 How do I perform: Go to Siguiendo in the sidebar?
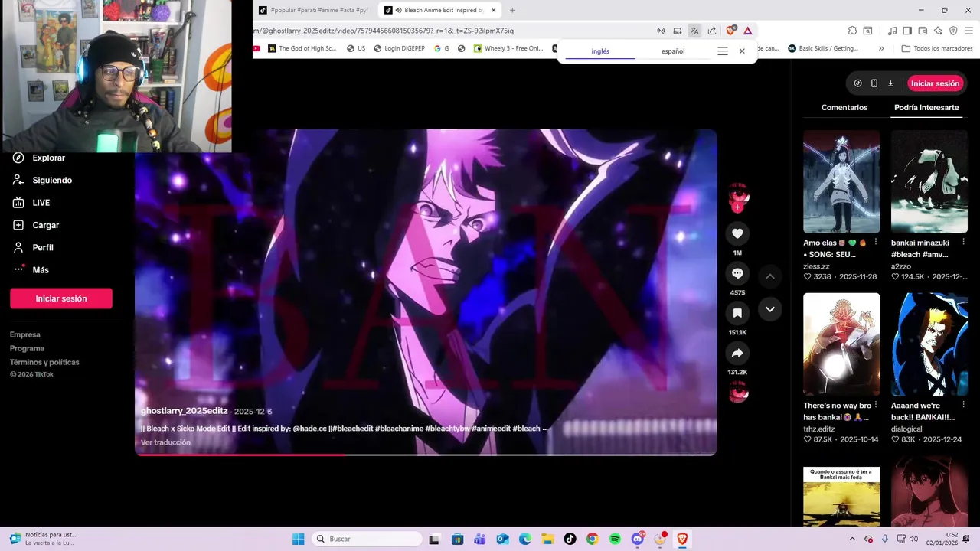43,181
